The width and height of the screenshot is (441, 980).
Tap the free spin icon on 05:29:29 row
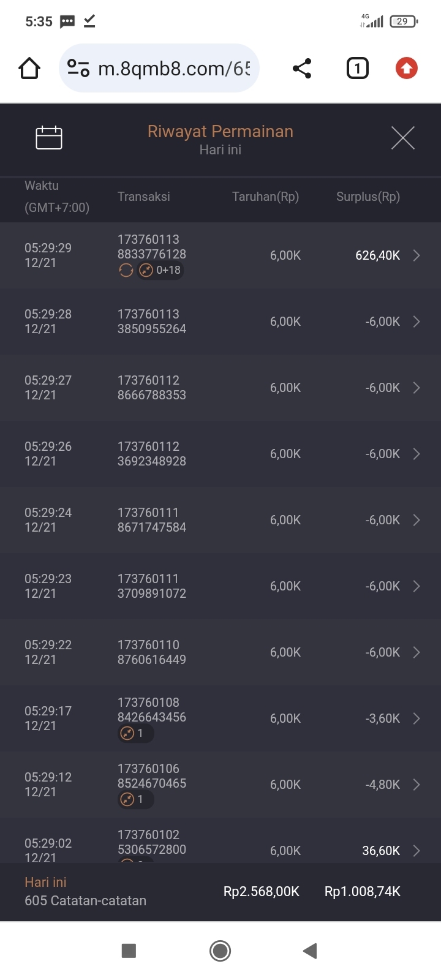(x=126, y=270)
